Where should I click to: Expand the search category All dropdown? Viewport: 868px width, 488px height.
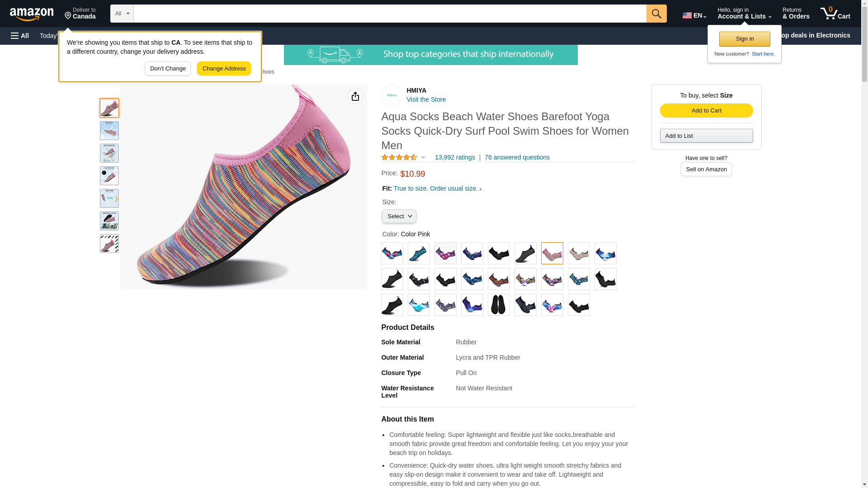pos(122,14)
